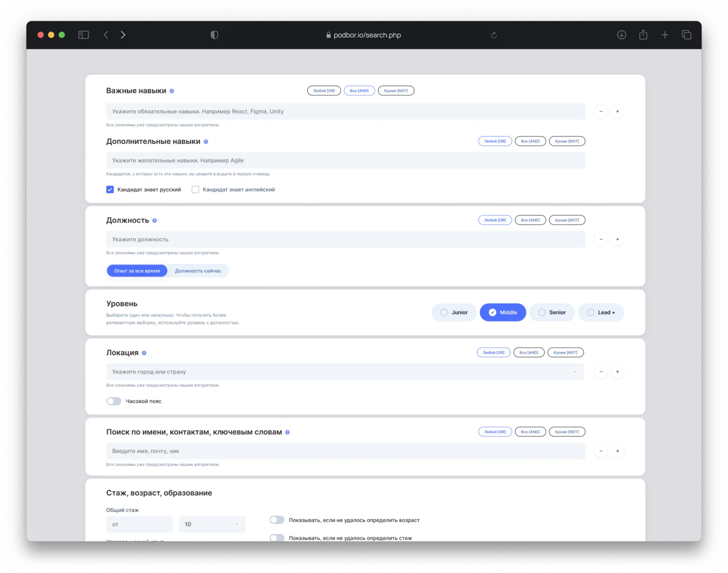Select Кроме [NOT] for Должность
728x573 pixels.
click(x=567, y=220)
